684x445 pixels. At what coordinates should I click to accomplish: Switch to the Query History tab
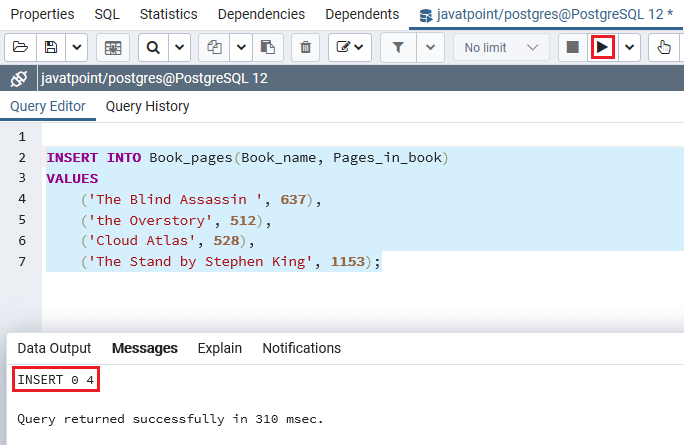147,106
